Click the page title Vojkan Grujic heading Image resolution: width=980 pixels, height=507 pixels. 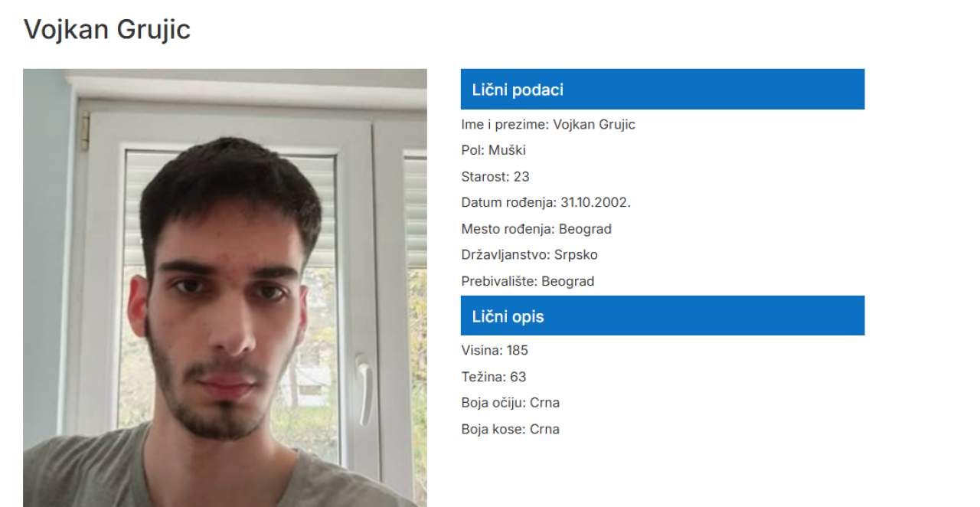point(107,30)
